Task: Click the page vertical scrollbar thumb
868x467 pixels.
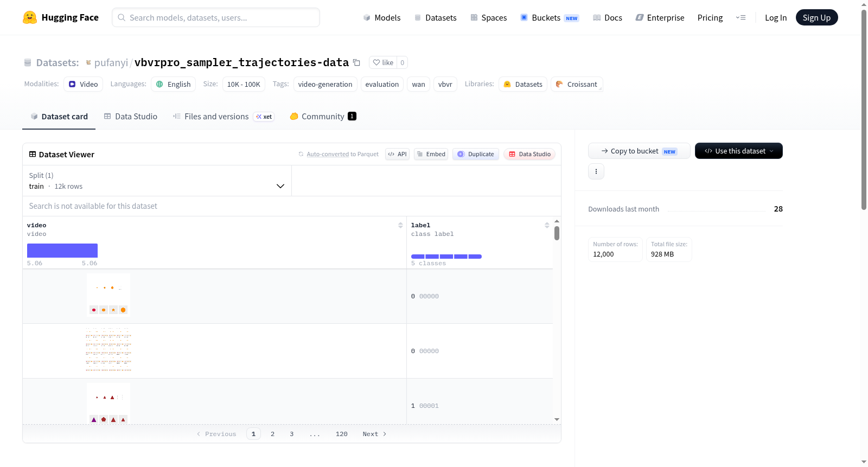Action: [x=864, y=110]
